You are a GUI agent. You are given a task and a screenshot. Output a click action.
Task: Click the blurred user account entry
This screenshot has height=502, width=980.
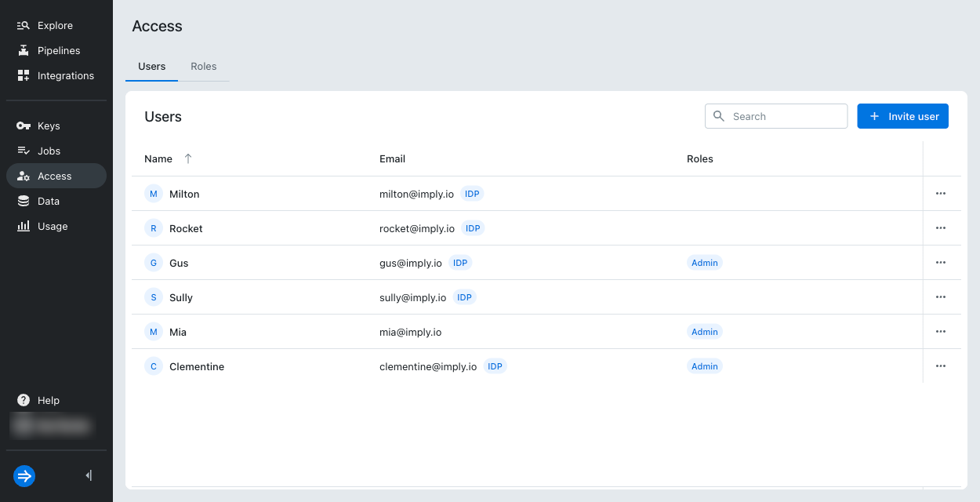[53, 426]
